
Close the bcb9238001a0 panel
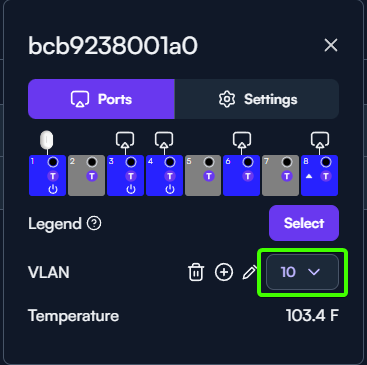(331, 45)
